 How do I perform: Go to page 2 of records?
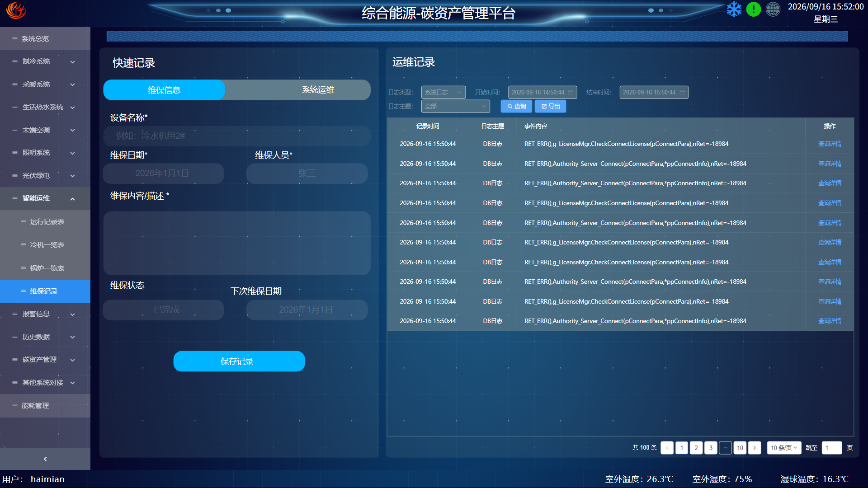point(696,448)
